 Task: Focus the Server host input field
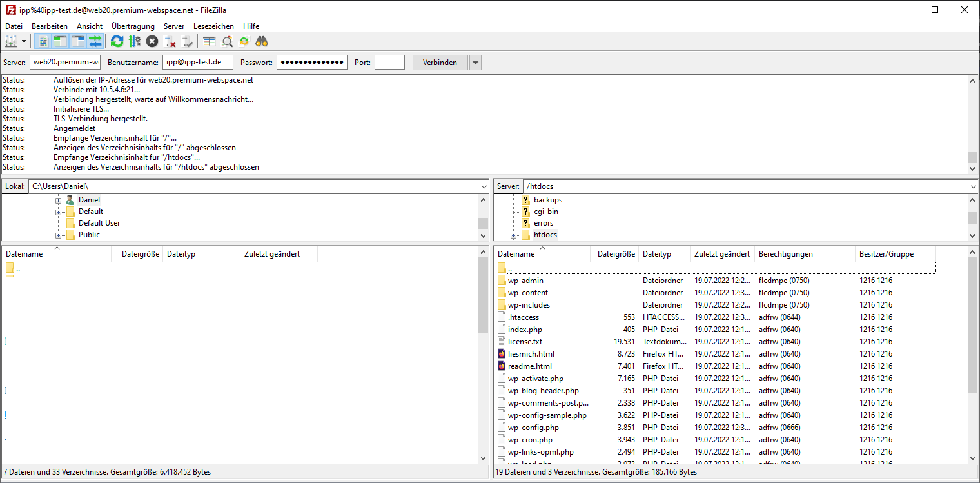click(x=65, y=63)
